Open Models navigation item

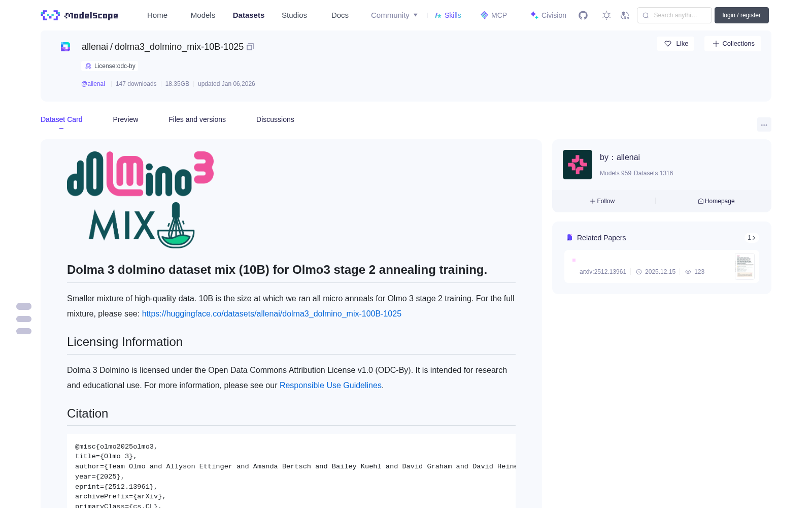click(203, 15)
